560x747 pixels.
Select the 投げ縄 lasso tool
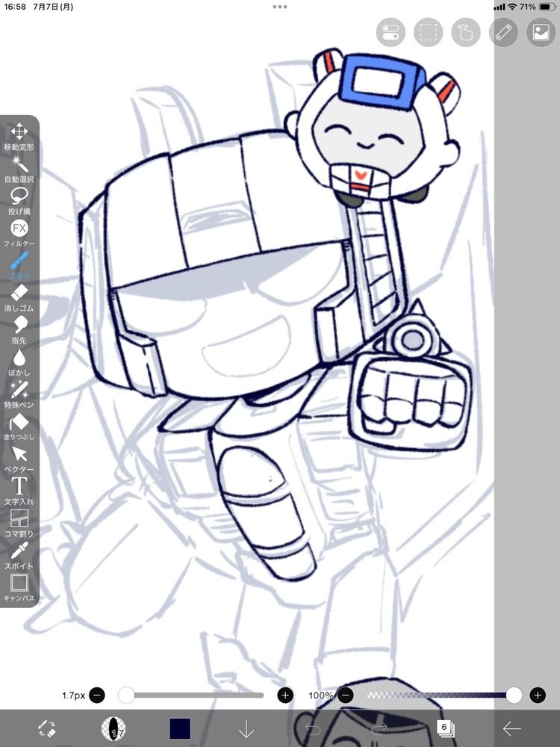point(19,201)
